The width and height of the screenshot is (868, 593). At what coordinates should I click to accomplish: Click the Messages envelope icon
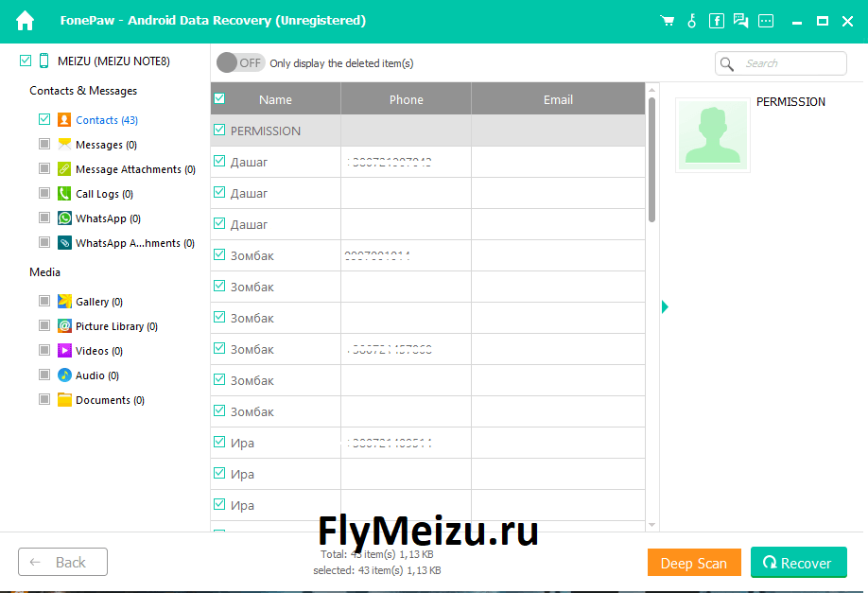(x=64, y=145)
